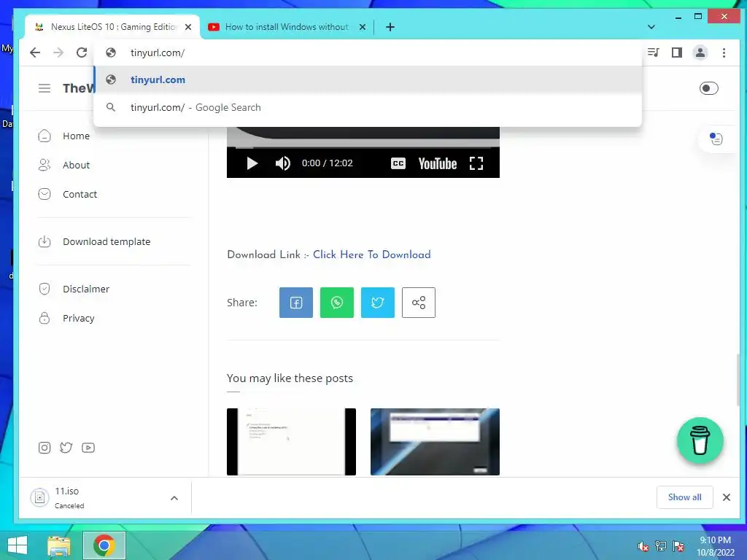Click the page vertical scrollbar
Image resolution: width=747 pixels, height=560 pixels.
[738, 378]
